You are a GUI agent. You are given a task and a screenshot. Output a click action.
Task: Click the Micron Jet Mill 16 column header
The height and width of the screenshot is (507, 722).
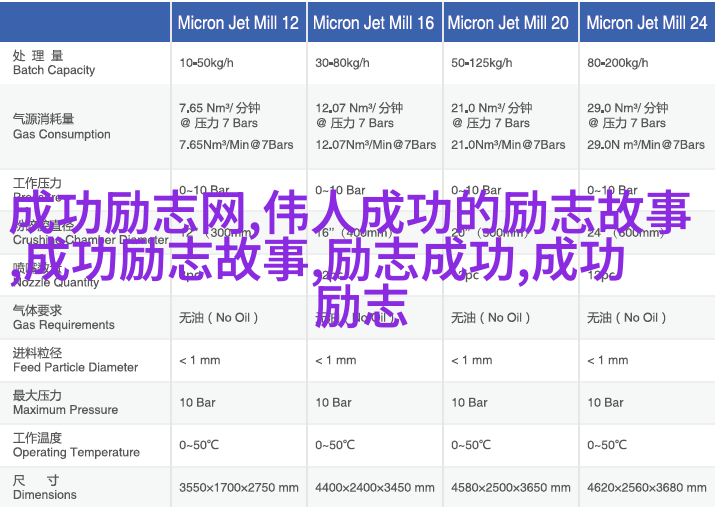(x=374, y=23)
